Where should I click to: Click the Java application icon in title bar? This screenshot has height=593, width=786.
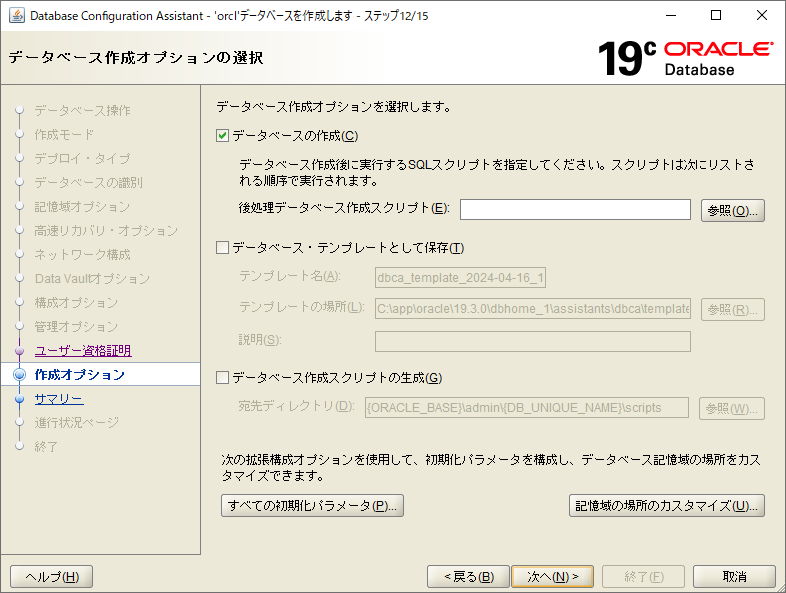point(17,16)
